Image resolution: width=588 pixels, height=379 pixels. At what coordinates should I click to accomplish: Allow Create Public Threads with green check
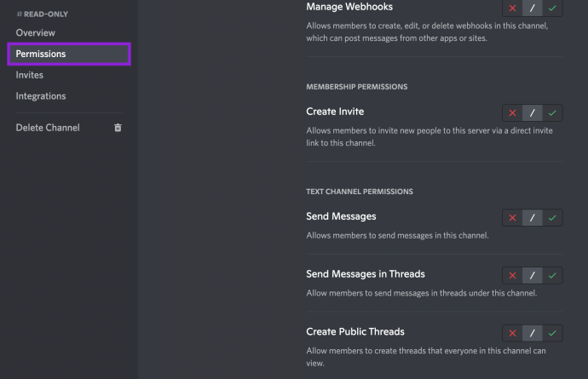(552, 333)
